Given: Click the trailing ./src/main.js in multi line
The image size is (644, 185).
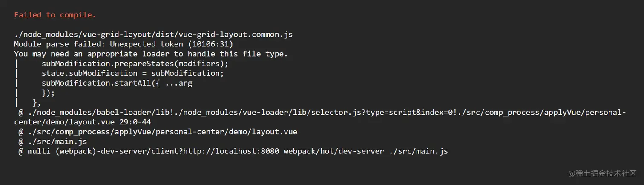Looking at the screenshot, I should [419, 152].
